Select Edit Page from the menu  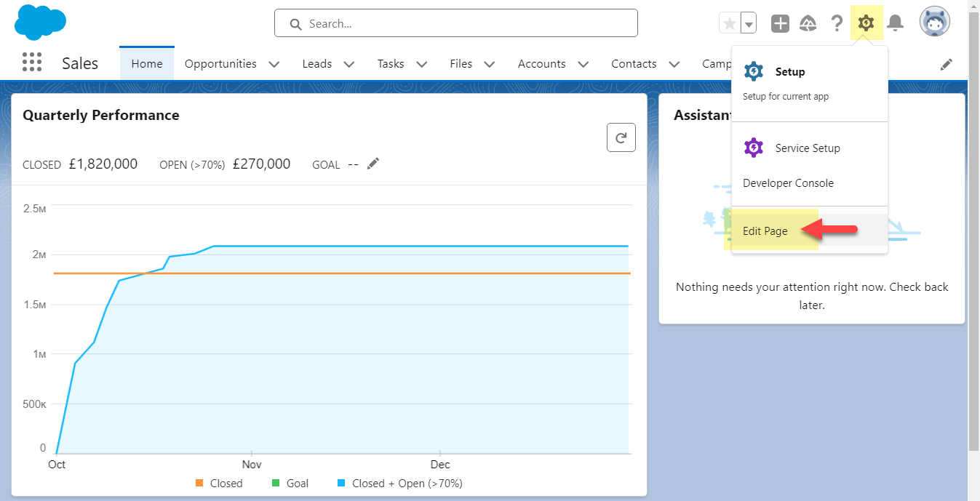pyautogui.click(x=765, y=231)
